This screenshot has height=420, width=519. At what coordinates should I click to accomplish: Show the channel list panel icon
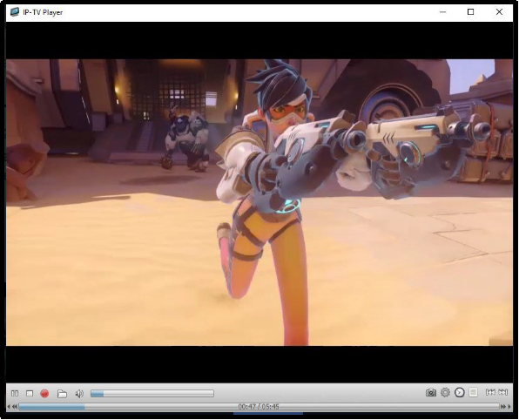[x=474, y=392]
